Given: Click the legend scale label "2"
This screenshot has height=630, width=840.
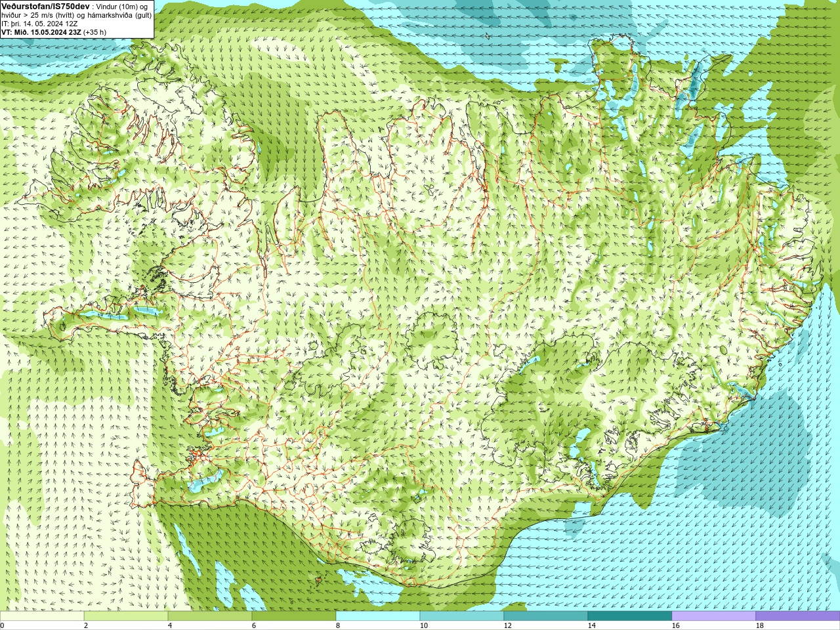Looking at the screenshot, I should tap(86, 625).
